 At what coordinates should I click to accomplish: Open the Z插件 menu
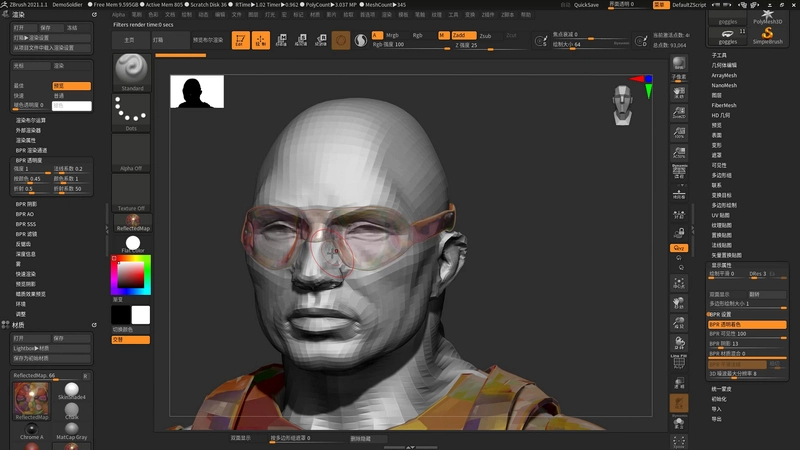tap(488, 15)
